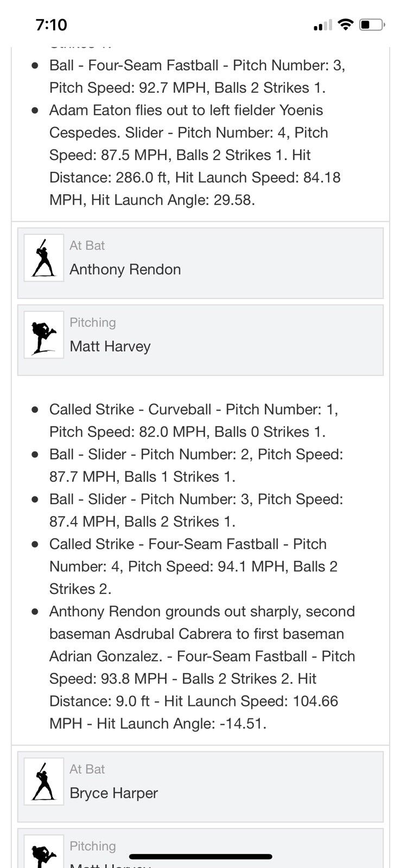Tap the Wi-Fi icon in status bar
Viewport: 401px width, 868px height.
pyautogui.click(x=345, y=24)
